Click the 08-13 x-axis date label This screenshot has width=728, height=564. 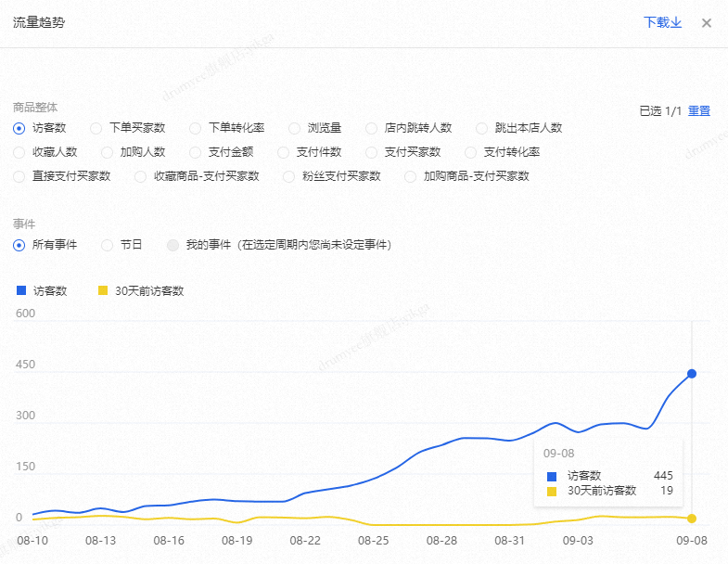pyautogui.click(x=101, y=541)
